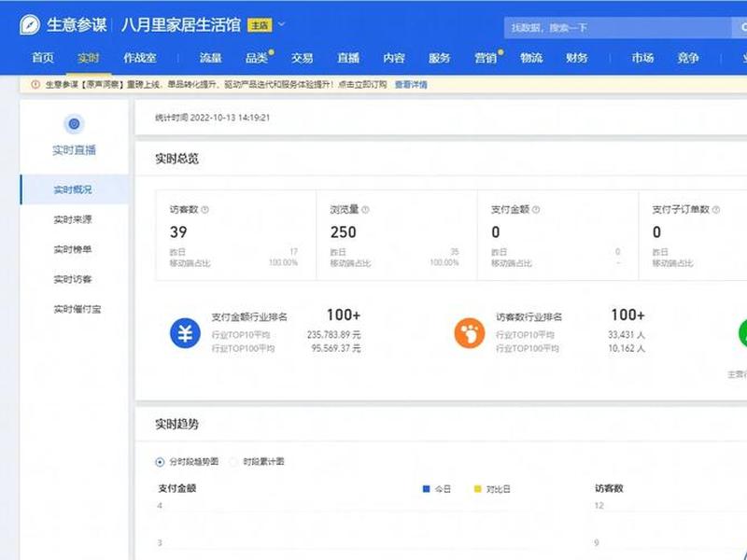747x560 pixels.
Task: Click the 支付金额行业排名 label
Action: click(x=249, y=317)
